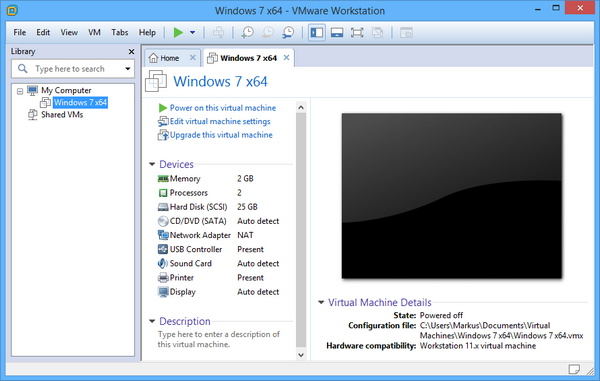Toggle the library sidebar view icon
This screenshot has width=600, height=381.
[x=317, y=33]
